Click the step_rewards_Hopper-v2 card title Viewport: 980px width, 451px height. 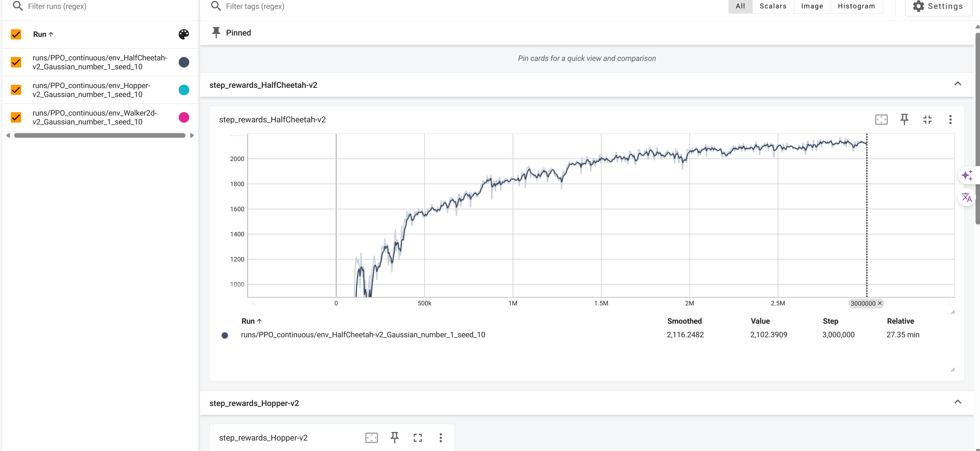click(263, 438)
